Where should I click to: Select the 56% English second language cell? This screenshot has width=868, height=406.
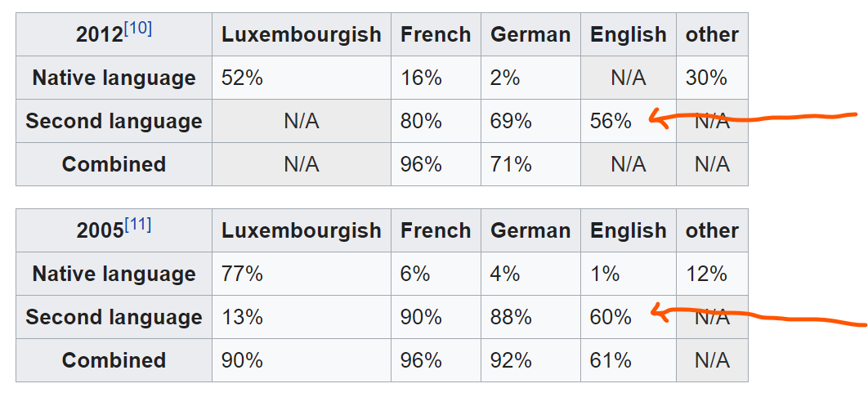(629, 121)
